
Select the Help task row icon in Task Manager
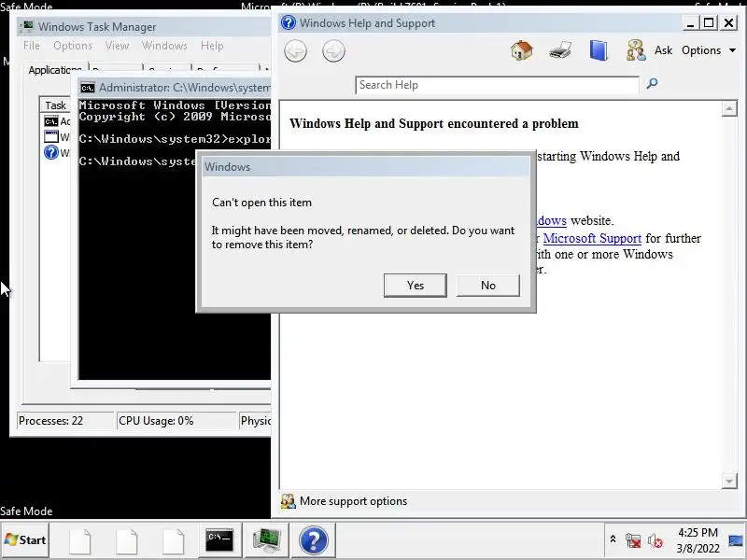pos(51,152)
